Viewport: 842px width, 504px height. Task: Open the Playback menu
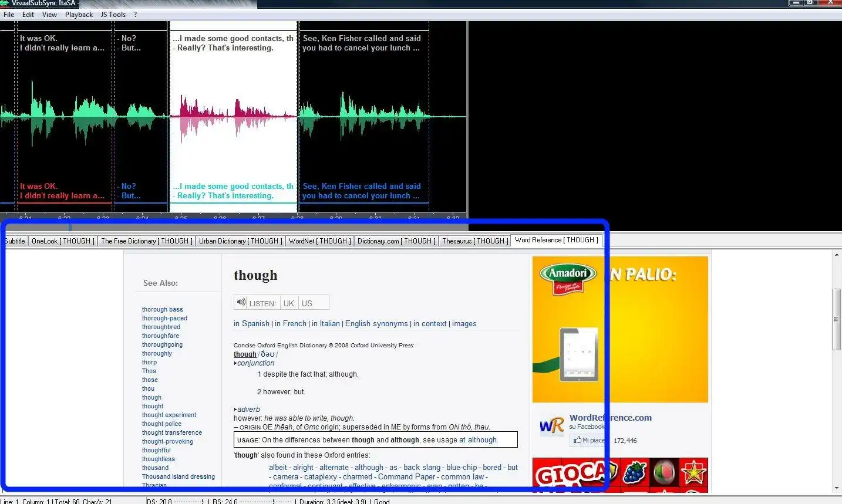click(79, 15)
